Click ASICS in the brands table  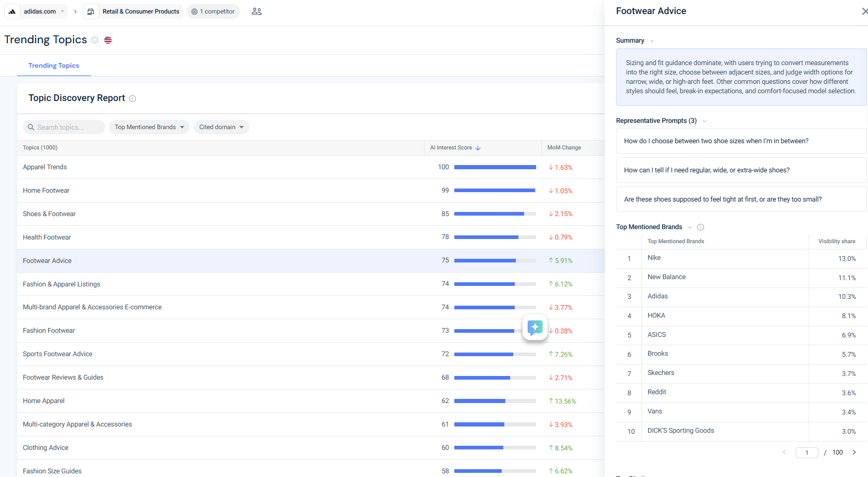coord(656,335)
